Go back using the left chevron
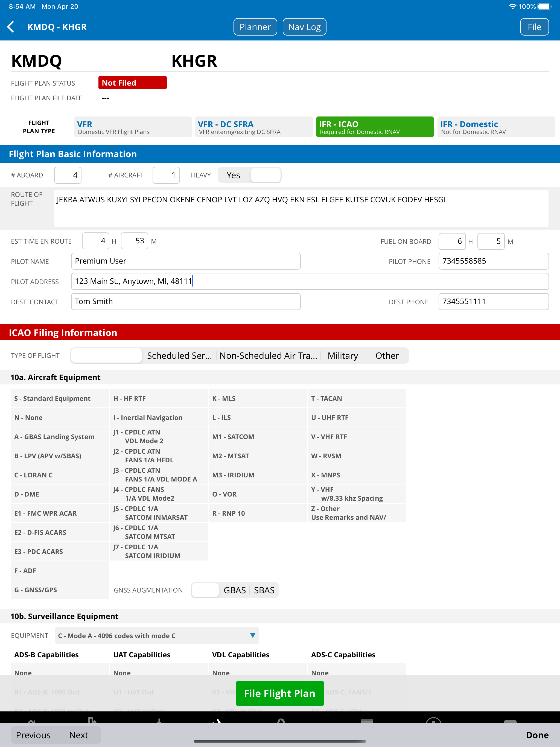 coord(11,27)
